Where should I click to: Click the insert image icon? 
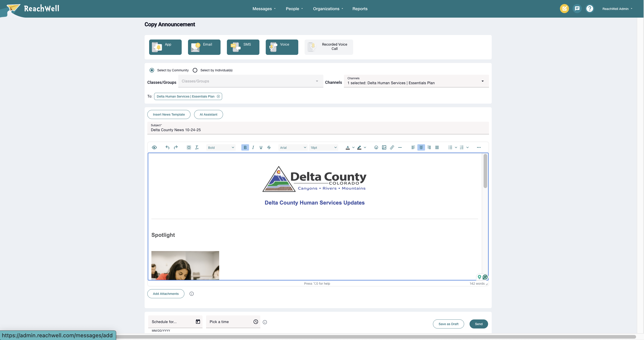384,147
